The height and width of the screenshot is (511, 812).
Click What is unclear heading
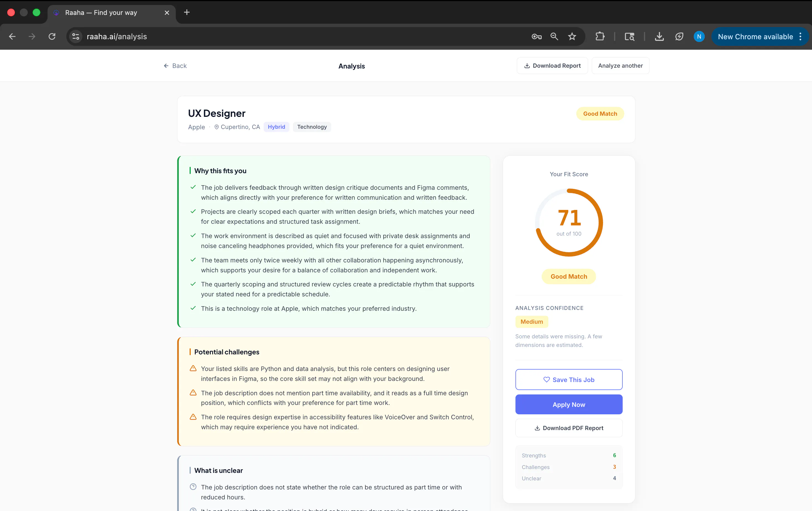point(219,470)
